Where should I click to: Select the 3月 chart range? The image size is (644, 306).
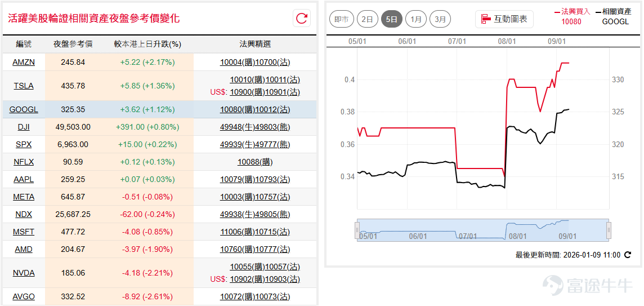click(x=440, y=19)
